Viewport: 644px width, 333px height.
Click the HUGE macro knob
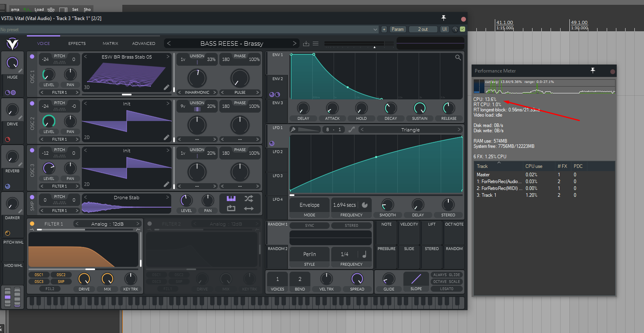pos(12,63)
